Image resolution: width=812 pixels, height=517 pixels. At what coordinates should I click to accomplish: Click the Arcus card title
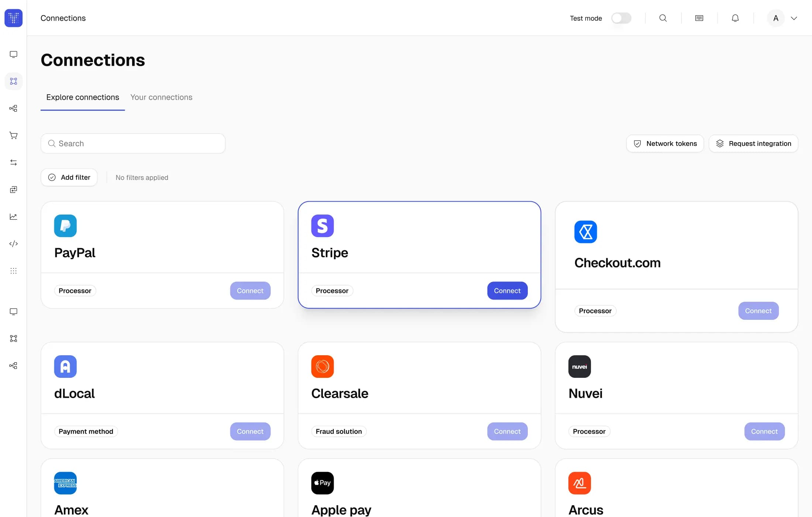586,510
